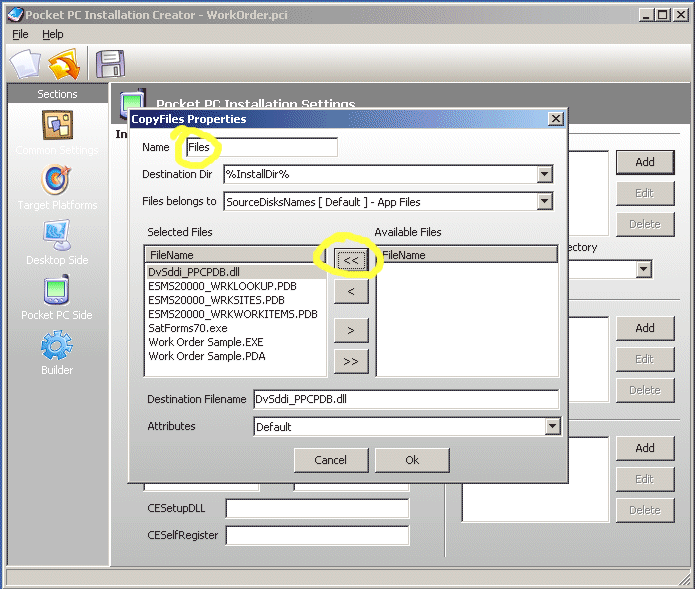695x589 pixels.
Task: Click the middle group Add button
Action: 645,328
